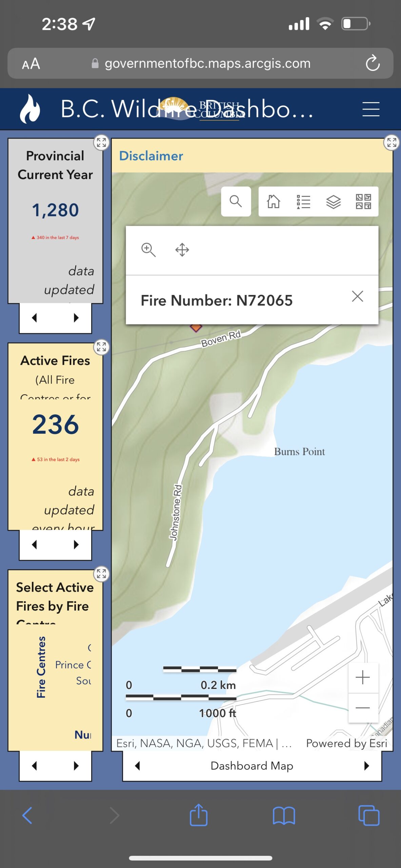
Task: Click the 1,280 provincial fires count
Action: click(55, 210)
